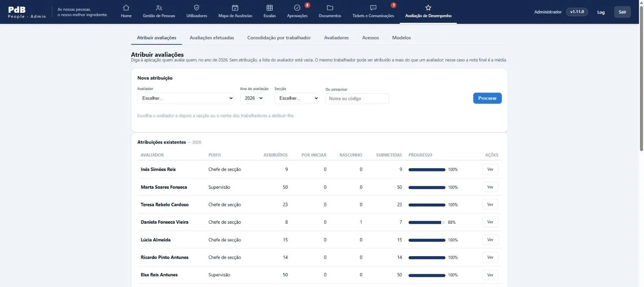Click the PdB People Admin logo
644x287 pixels.
pyautogui.click(x=27, y=12)
